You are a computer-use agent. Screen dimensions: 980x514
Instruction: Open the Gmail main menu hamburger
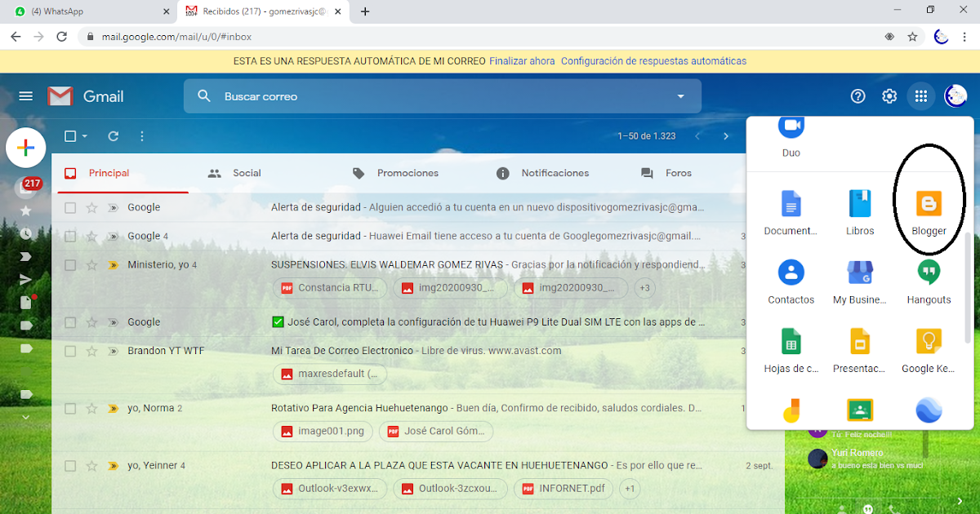[25, 96]
